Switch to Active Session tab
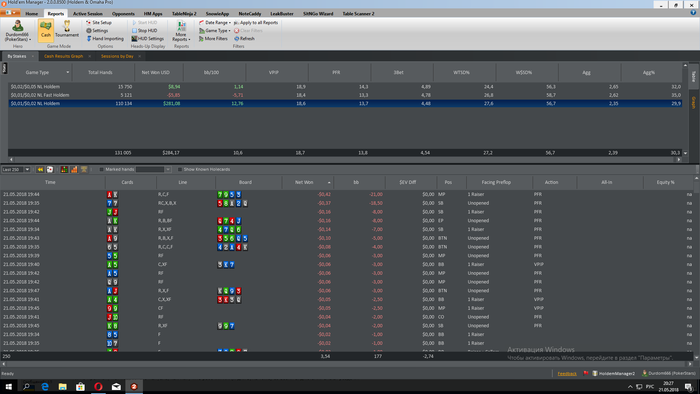Screen dimensions: 700x394 [88, 13]
